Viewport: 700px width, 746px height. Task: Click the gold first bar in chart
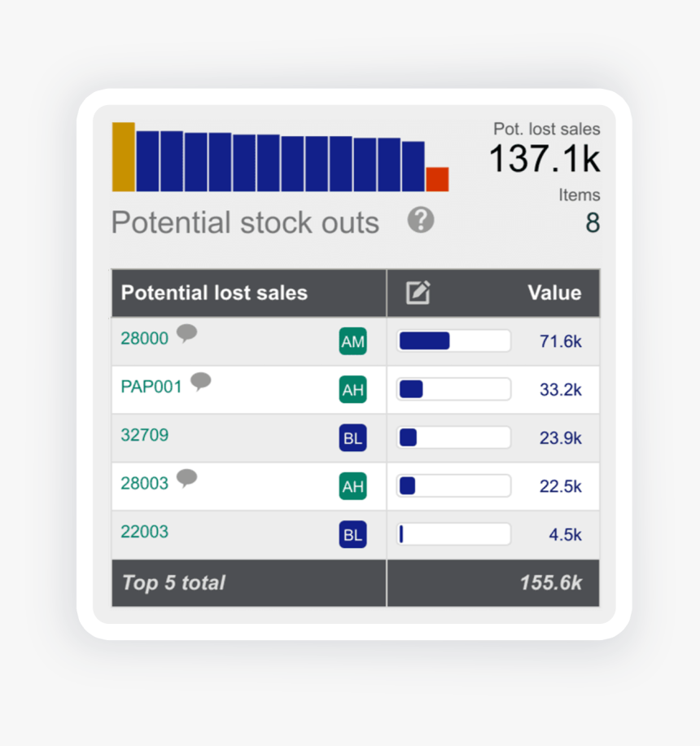click(x=124, y=157)
